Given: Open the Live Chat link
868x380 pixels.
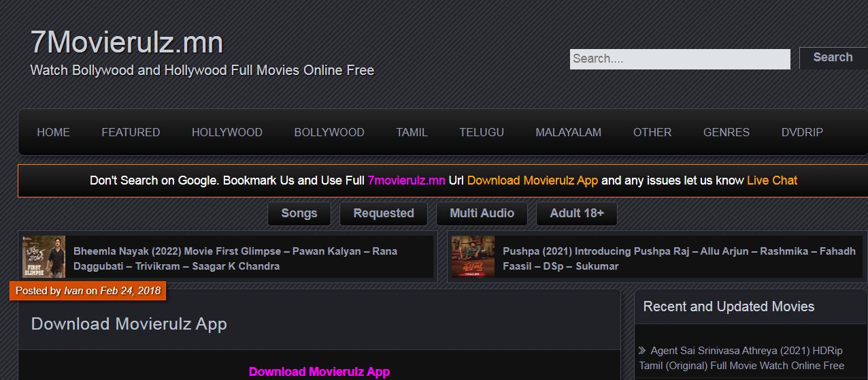Looking at the screenshot, I should coord(772,180).
